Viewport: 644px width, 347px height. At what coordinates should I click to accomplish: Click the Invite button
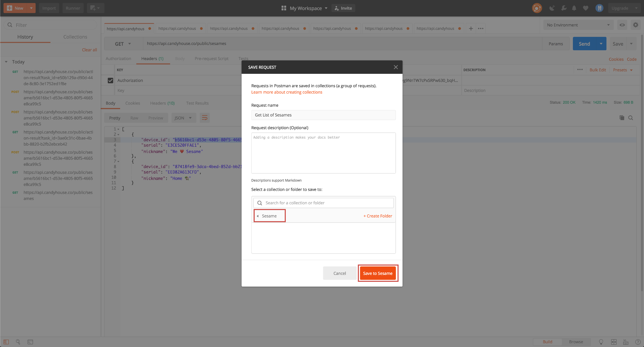click(x=343, y=8)
